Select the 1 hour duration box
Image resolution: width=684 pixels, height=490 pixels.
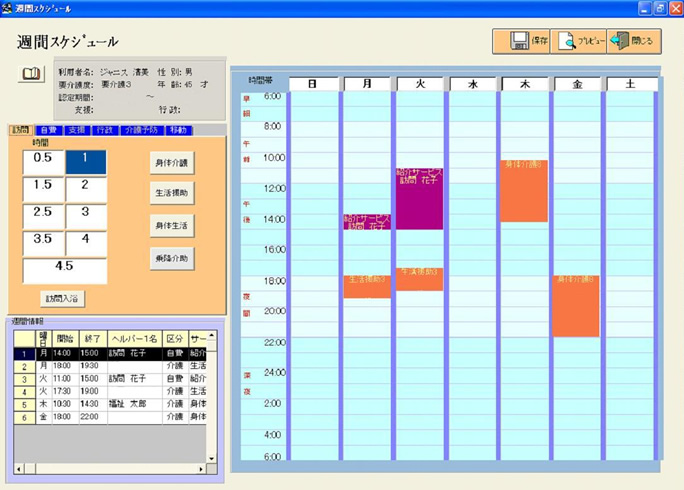pos(85,162)
